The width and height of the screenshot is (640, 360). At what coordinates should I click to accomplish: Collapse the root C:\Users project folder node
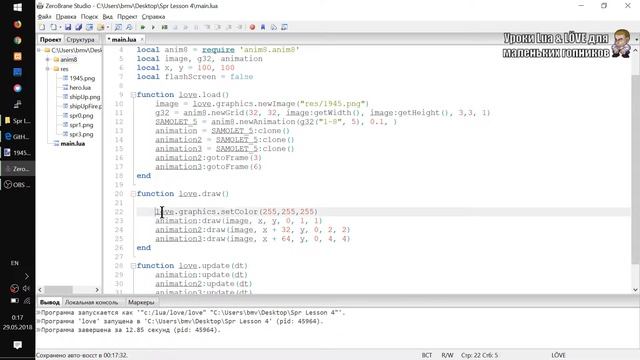click(40, 50)
